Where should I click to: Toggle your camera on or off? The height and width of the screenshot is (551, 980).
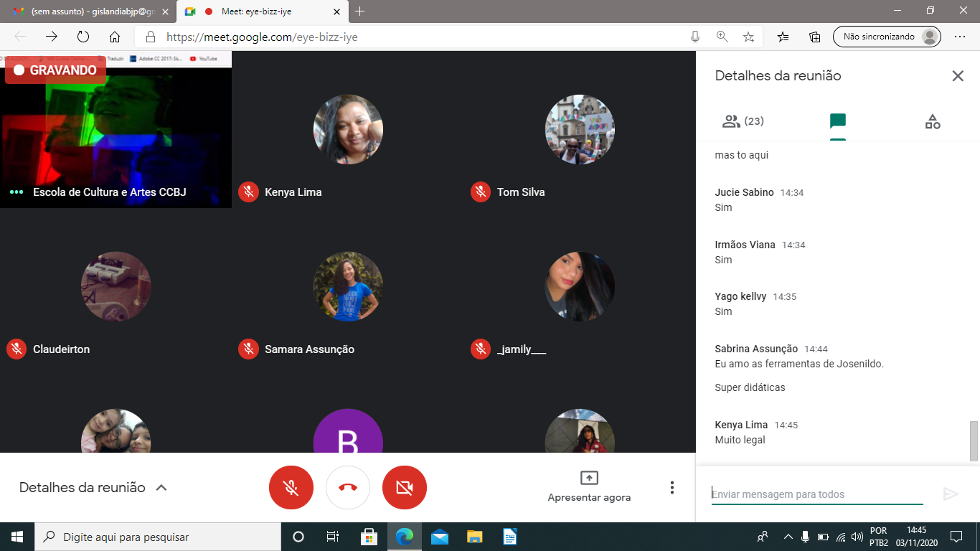(x=405, y=488)
